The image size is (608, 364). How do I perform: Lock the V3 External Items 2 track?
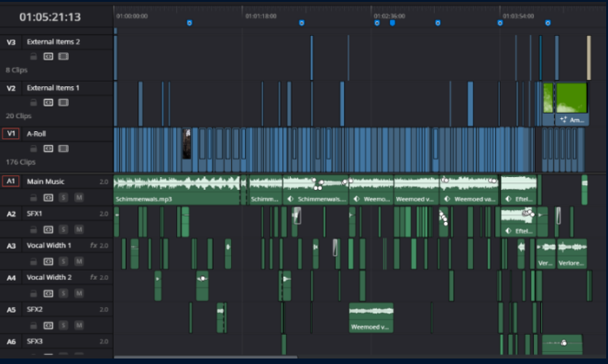click(33, 57)
